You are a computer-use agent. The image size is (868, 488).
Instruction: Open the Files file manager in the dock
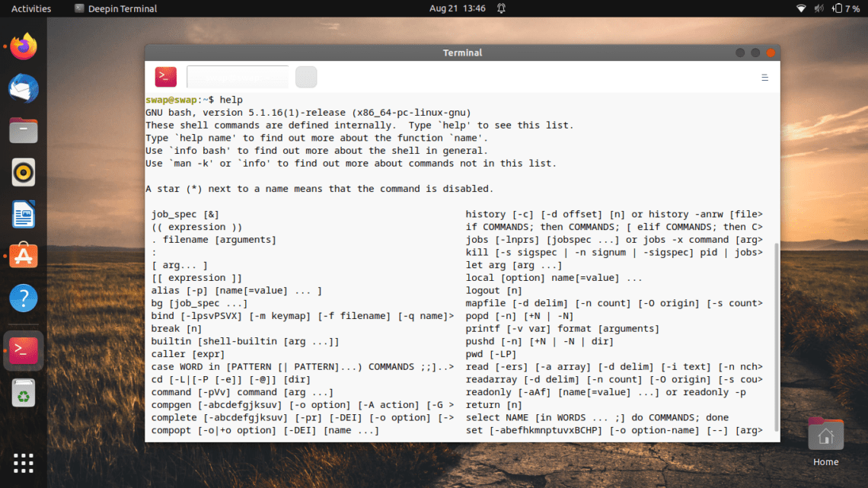[22, 130]
